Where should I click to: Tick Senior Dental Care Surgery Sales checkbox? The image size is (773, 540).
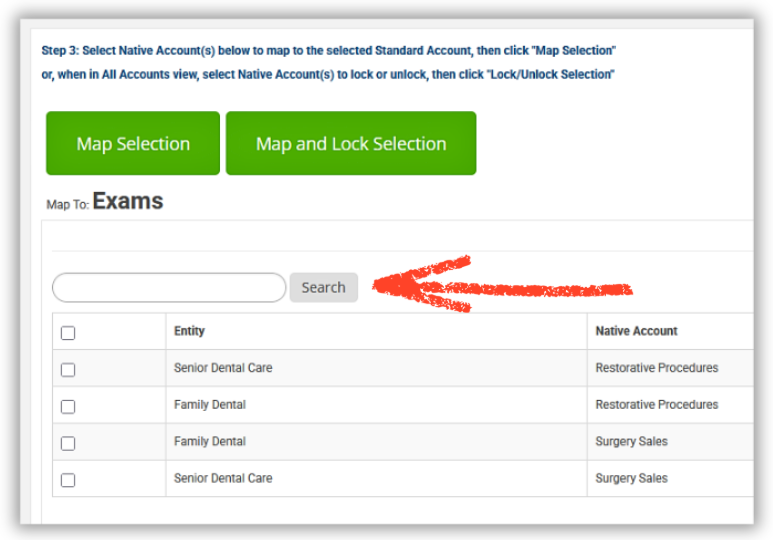[68, 480]
